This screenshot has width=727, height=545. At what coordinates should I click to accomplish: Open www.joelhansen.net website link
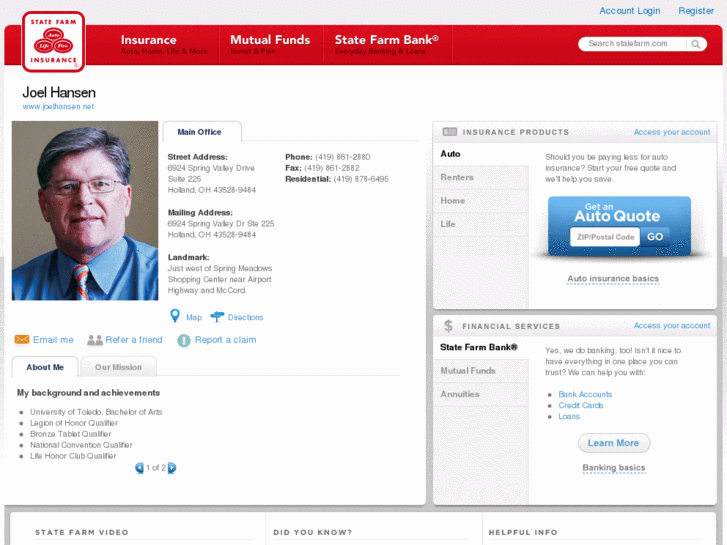[x=58, y=106]
